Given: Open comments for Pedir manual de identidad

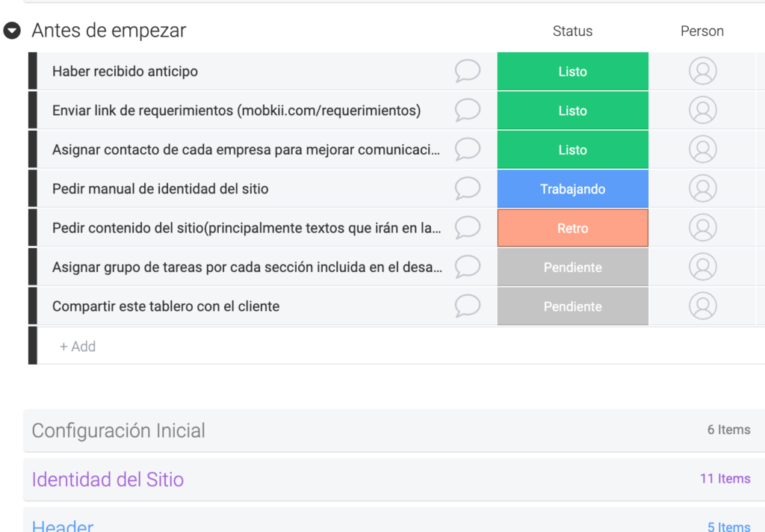Looking at the screenshot, I should [x=468, y=188].
